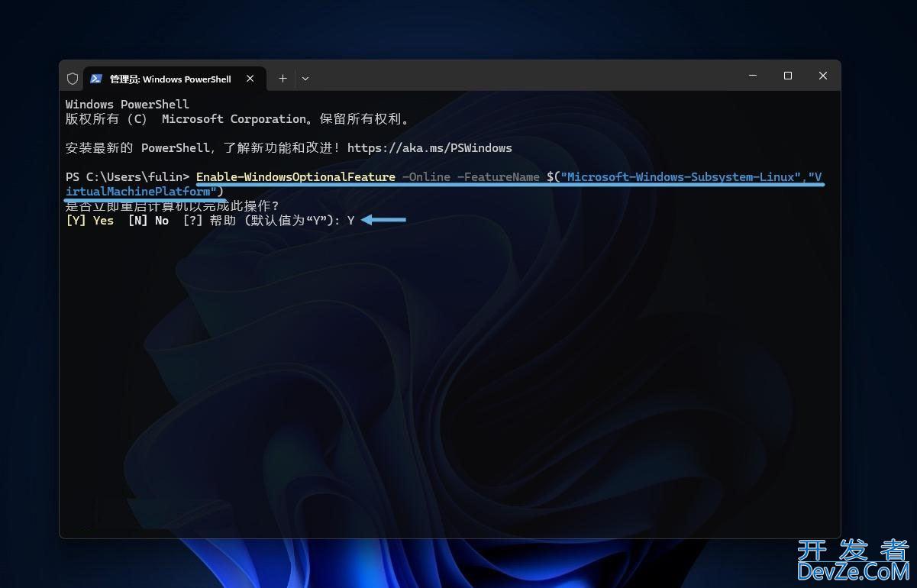Select the 管理员: Windows PowerShell tab
The image size is (917, 588).
click(x=175, y=79)
